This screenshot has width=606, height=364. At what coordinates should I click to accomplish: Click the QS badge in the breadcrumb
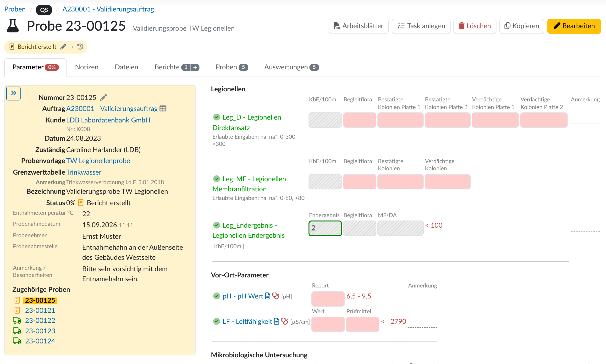tap(44, 10)
